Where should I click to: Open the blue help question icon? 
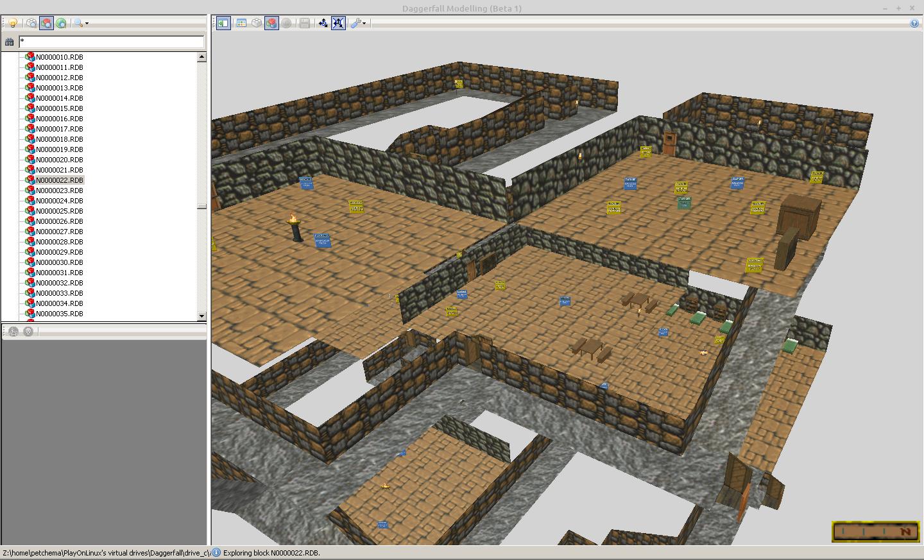(x=914, y=23)
